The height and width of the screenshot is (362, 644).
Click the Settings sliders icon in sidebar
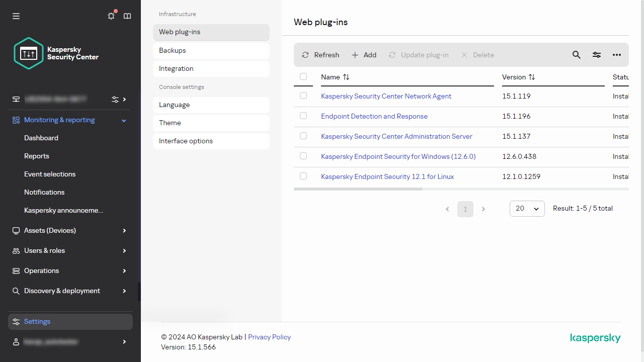tap(16, 322)
